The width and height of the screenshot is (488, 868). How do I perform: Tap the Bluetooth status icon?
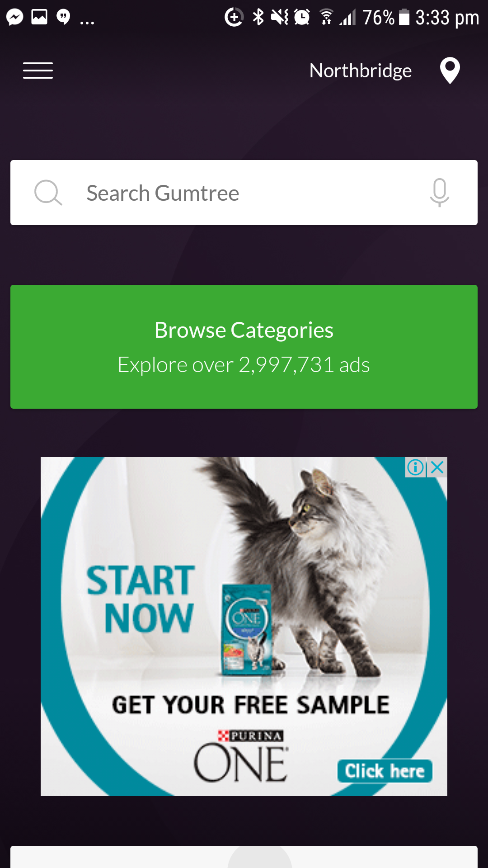coord(258,17)
